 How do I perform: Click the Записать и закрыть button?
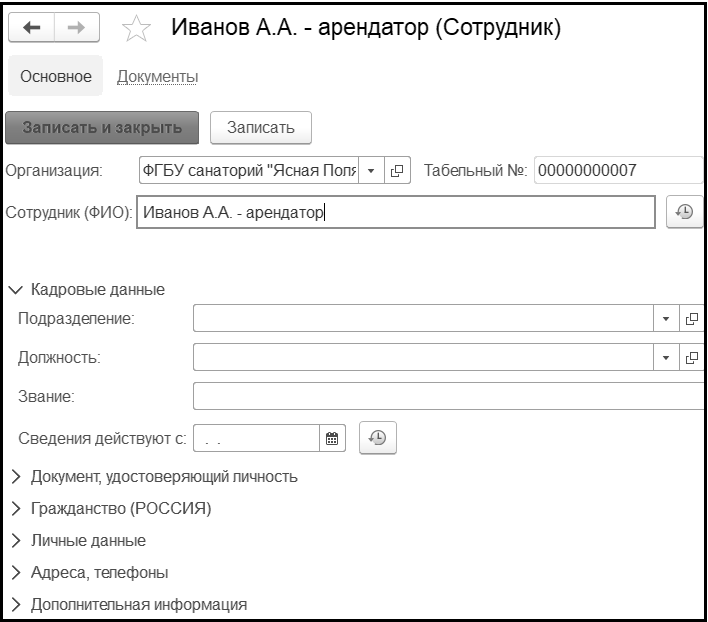[x=102, y=128]
